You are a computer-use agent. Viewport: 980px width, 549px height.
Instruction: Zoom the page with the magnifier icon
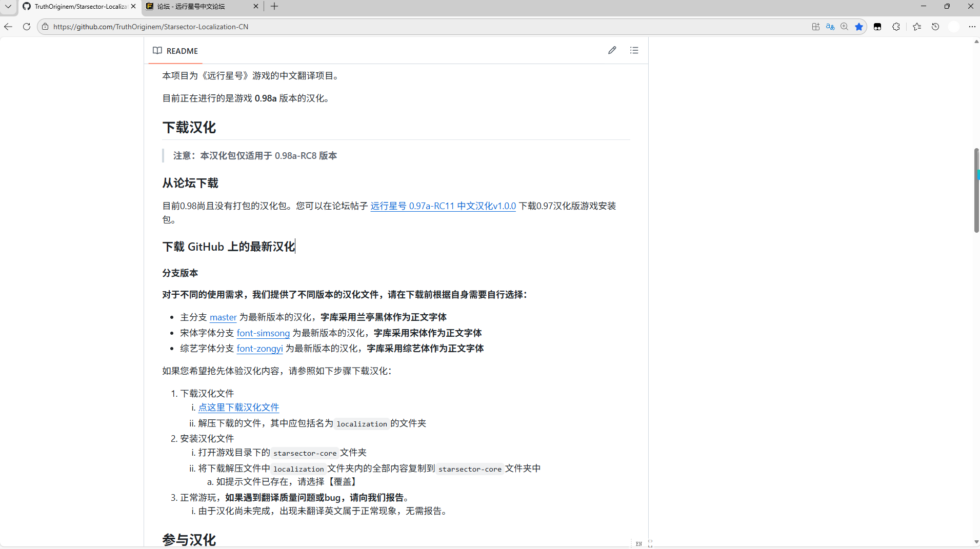pos(845,27)
